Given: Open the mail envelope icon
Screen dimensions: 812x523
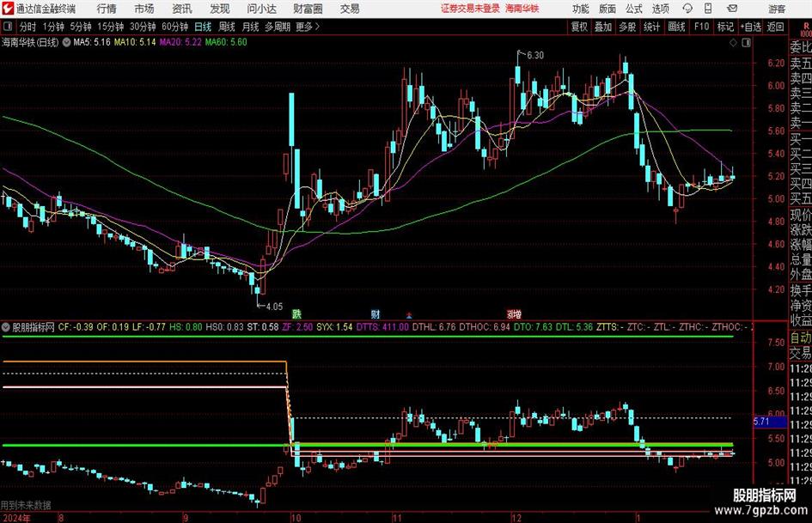Looking at the screenshot, I should click(732, 9).
